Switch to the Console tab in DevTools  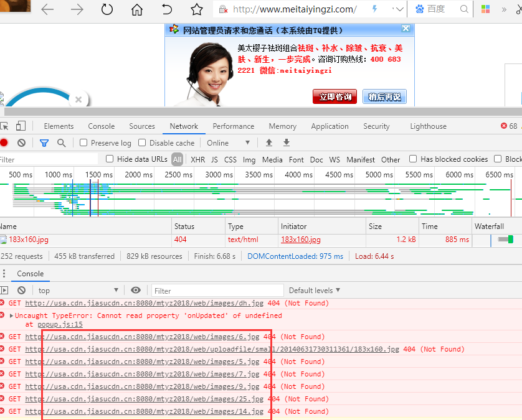point(101,126)
